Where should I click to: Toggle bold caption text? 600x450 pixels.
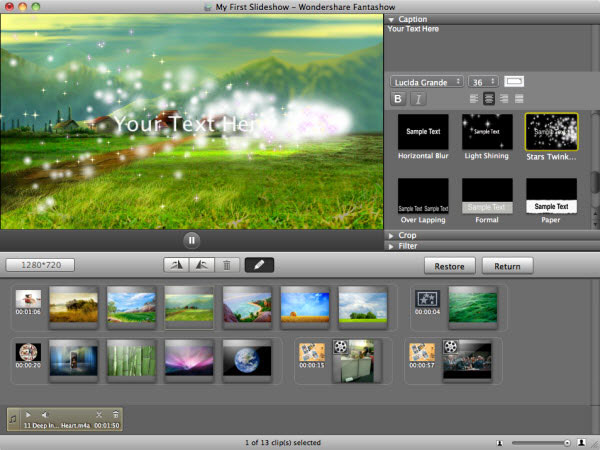(x=398, y=99)
